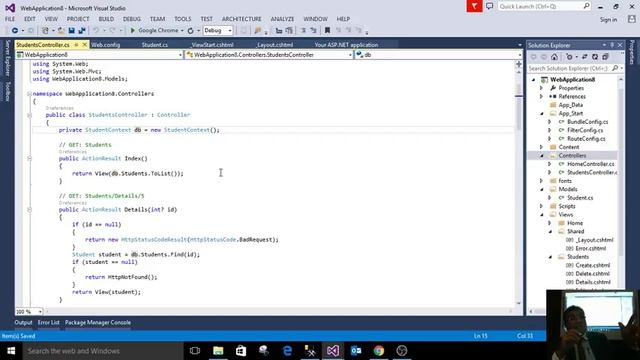The width and height of the screenshot is (640, 360).
Task: Open the BUILD menu
Action: pyautogui.click(x=106, y=19)
